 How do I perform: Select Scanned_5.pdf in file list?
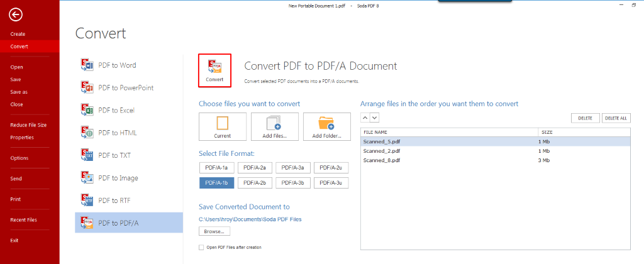496,141
